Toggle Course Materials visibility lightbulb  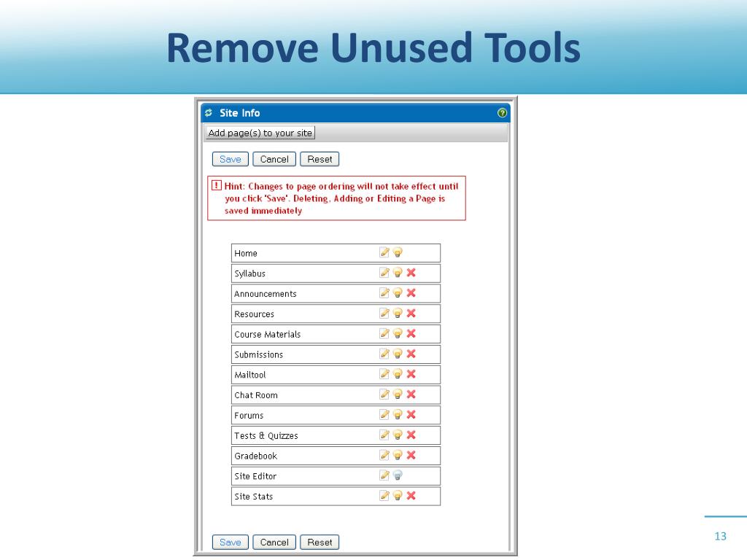pos(398,333)
